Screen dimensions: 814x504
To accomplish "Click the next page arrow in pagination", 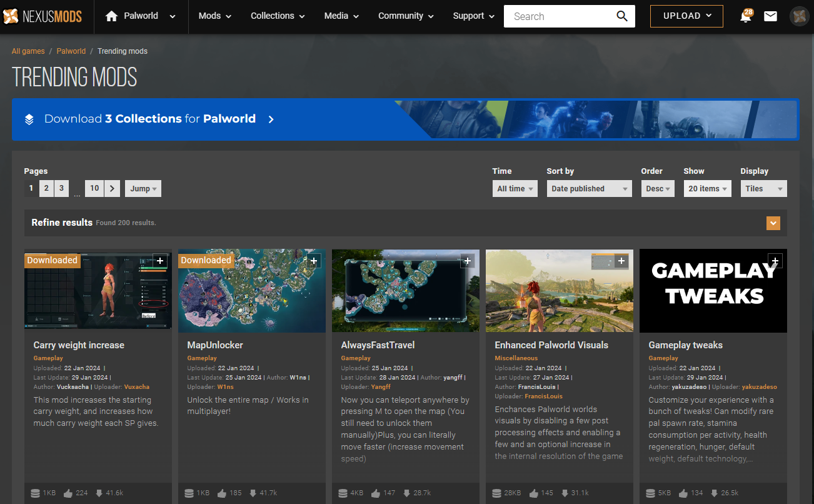I will pos(112,188).
